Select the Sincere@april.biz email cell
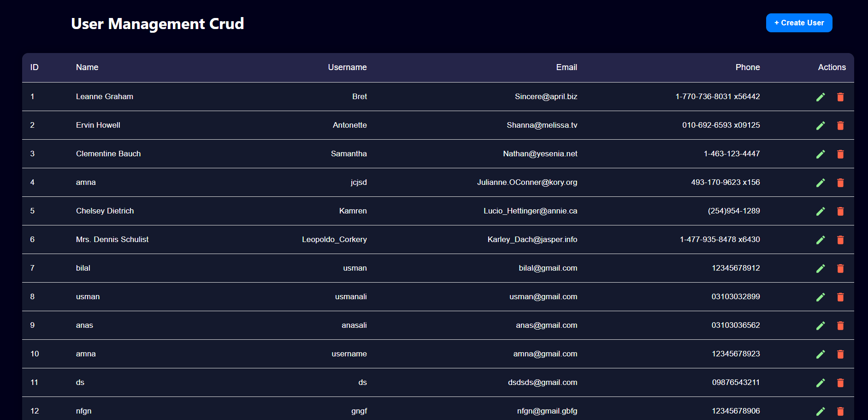The height and width of the screenshot is (420, 868). point(546,96)
